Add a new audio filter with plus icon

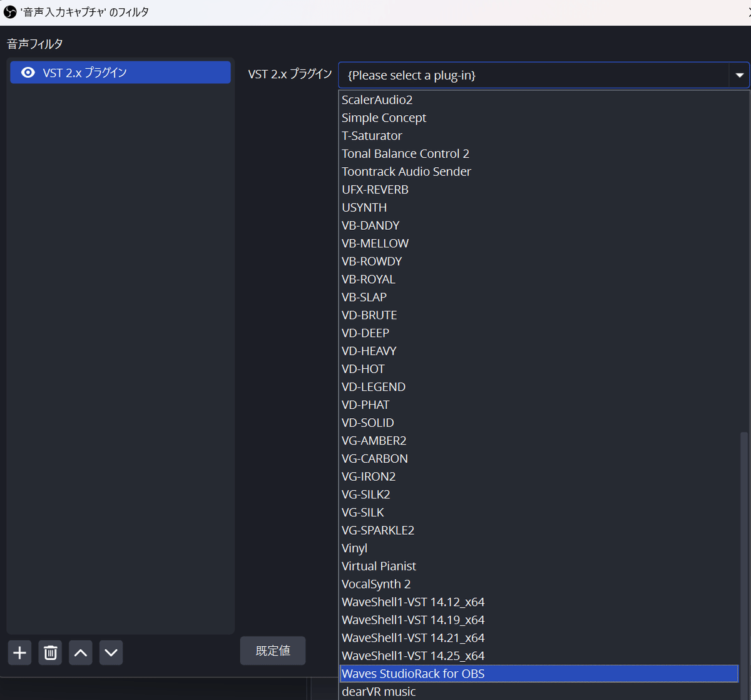pos(20,653)
